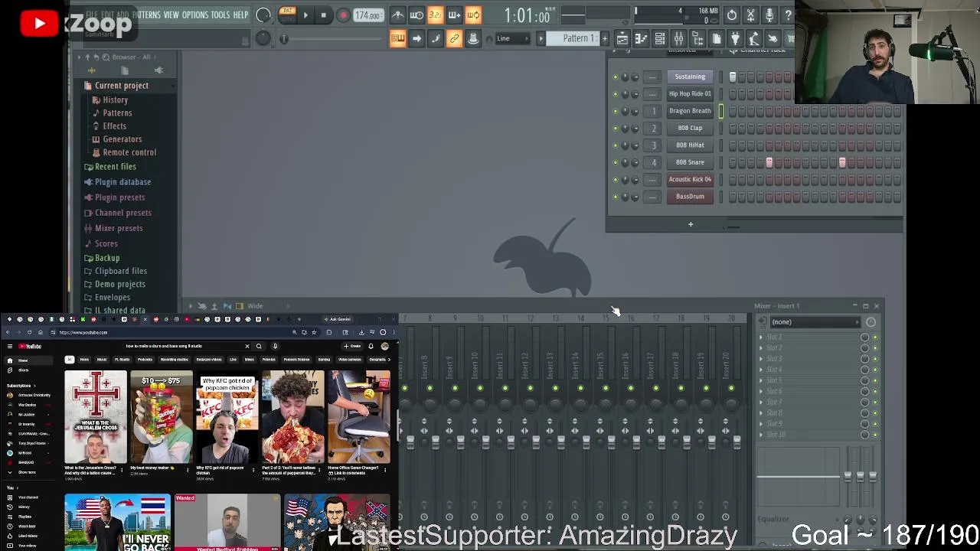Add a new pattern with plus button

pos(604,38)
